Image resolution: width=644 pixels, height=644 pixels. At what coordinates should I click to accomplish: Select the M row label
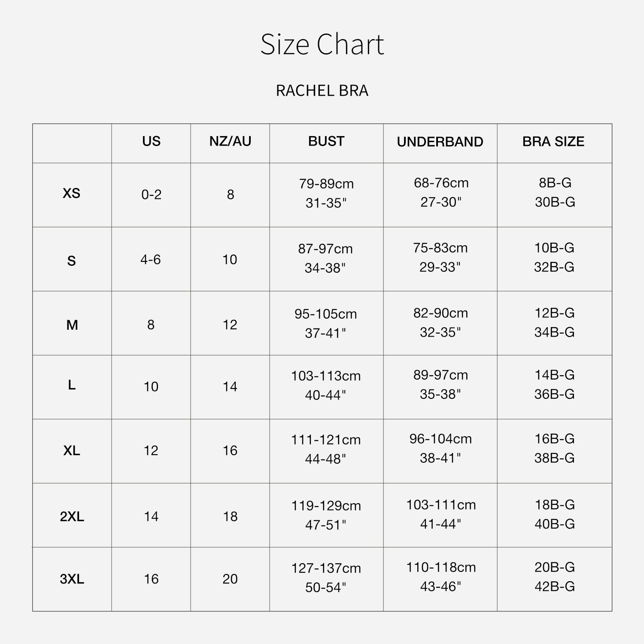coord(72,325)
